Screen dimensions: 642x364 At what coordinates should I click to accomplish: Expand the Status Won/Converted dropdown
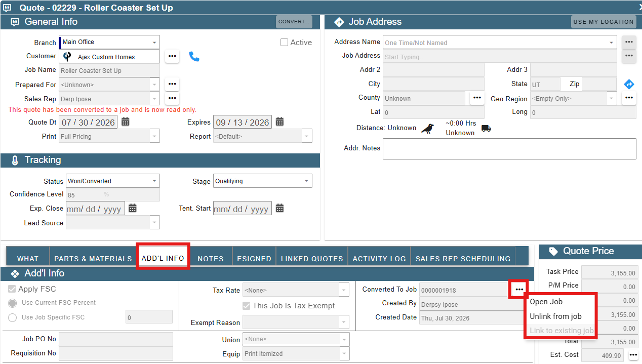(154, 181)
